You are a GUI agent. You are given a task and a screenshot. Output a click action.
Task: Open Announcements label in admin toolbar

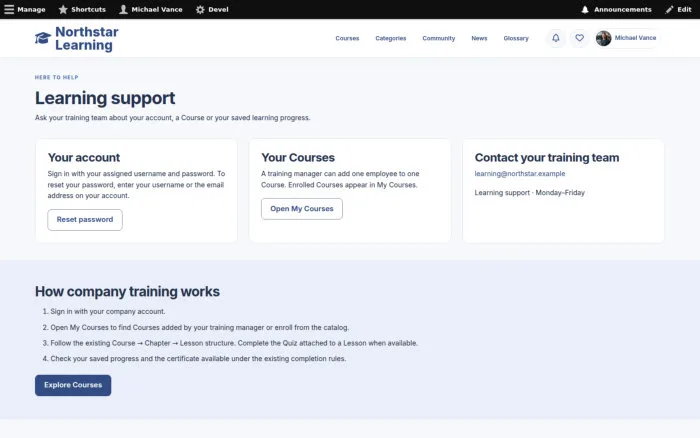coord(622,9)
